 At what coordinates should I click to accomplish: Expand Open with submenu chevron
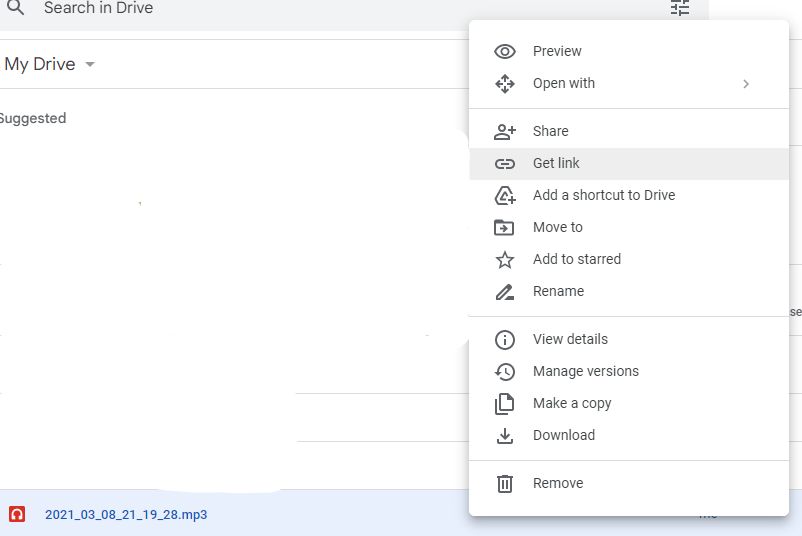(x=746, y=84)
